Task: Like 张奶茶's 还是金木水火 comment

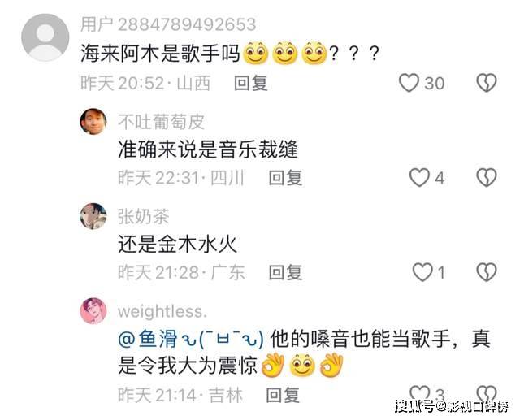Action: pos(422,272)
